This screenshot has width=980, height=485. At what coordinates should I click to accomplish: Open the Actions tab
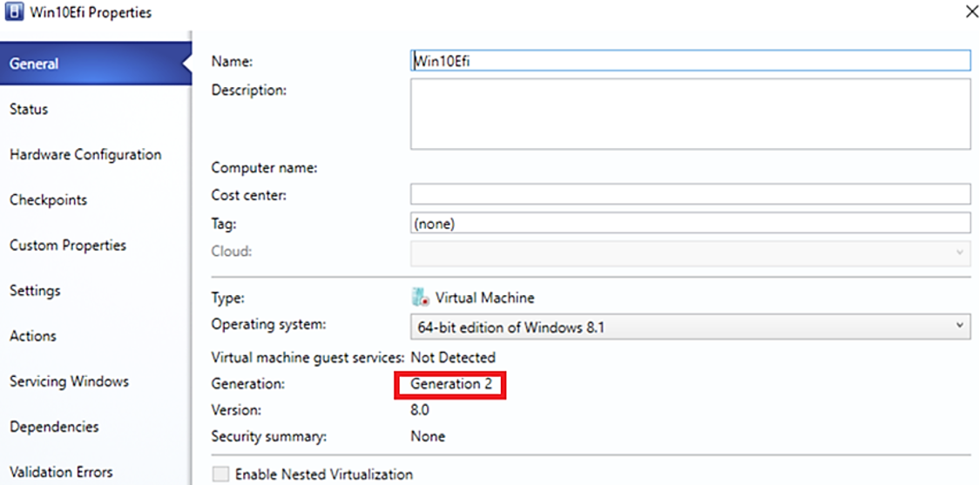[x=32, y=335]
